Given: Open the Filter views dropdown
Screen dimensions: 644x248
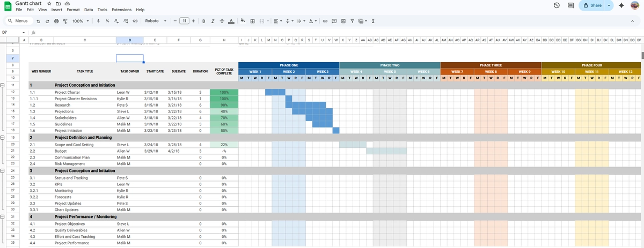Looking at the screenshot, I should click(x=362, y=21).
